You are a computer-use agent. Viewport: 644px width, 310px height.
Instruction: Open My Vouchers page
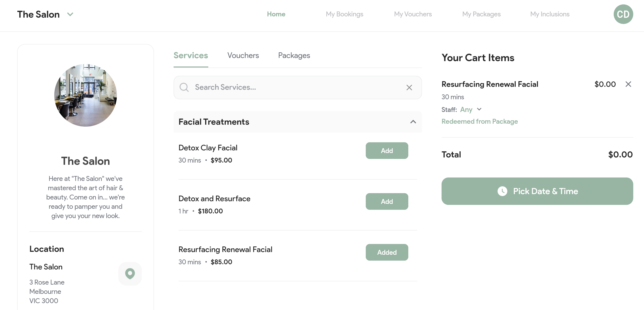pyautogui.click(x=413, y=14)
